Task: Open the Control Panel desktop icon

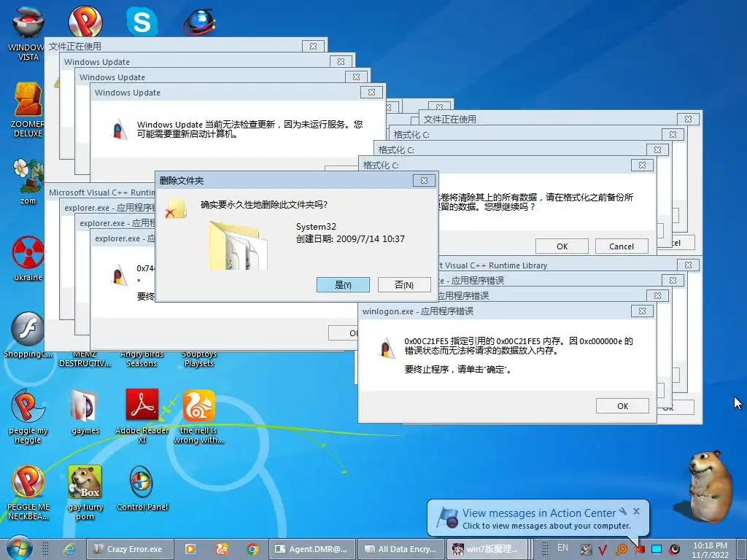Action: coord(142,488)
